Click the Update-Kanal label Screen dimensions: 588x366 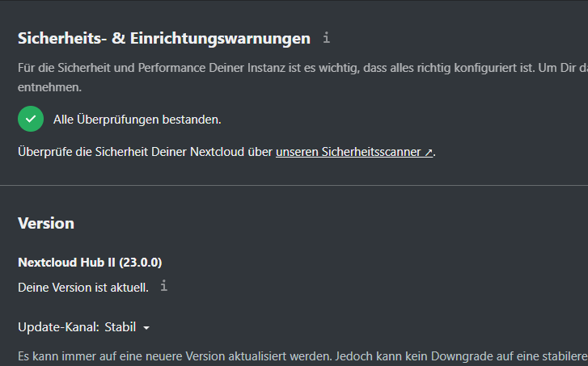(58, 327)
